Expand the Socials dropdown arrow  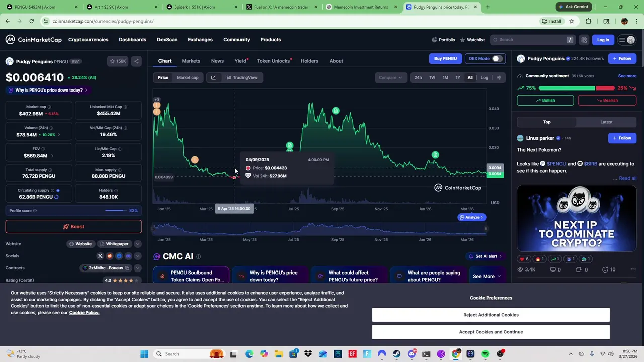[137, 256]
